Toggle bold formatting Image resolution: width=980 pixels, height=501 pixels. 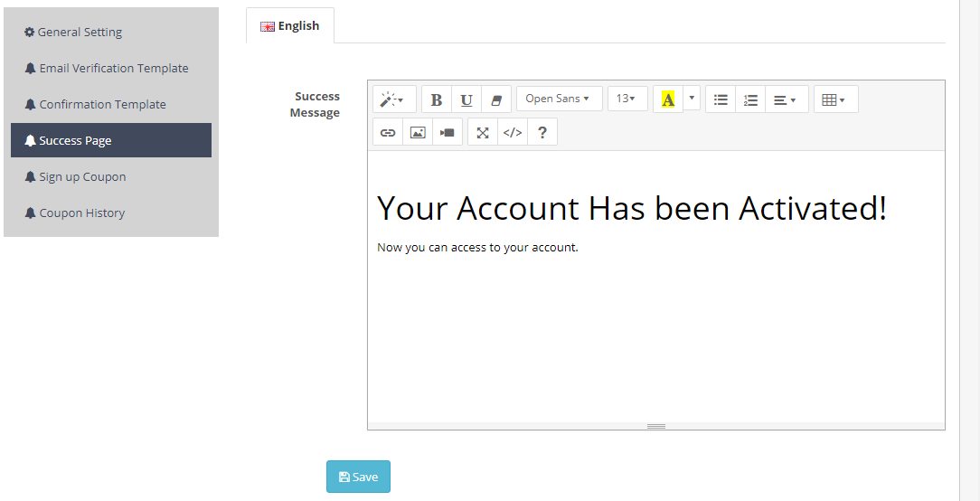click(437, 99)
